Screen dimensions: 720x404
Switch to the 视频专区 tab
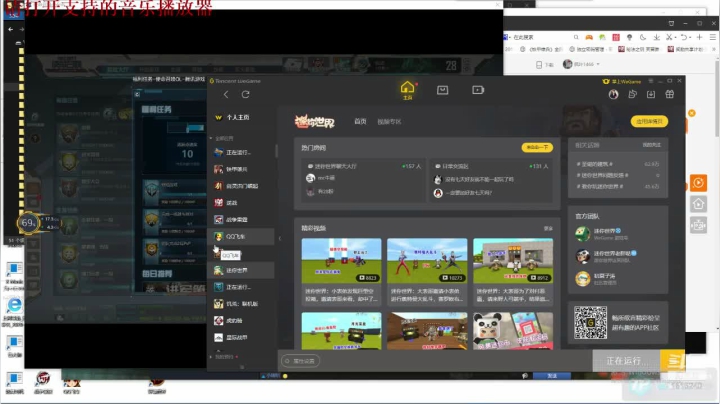[389, 122]
